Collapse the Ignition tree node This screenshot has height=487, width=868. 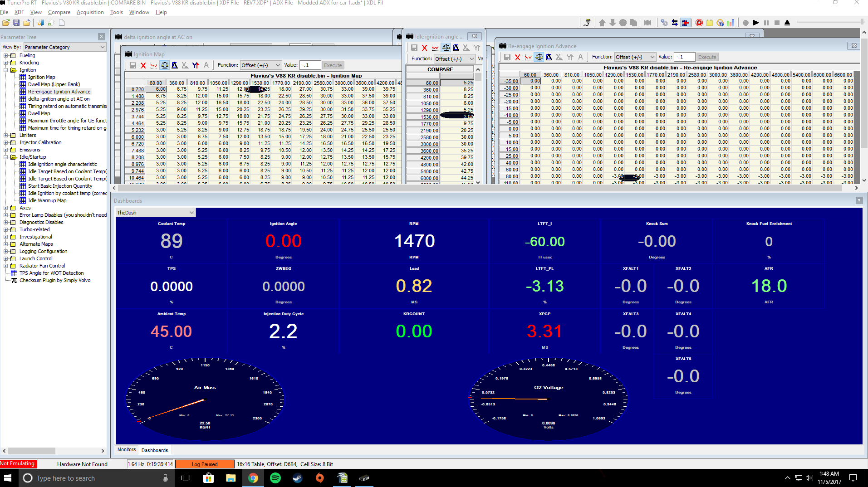(x=6, y=70)
